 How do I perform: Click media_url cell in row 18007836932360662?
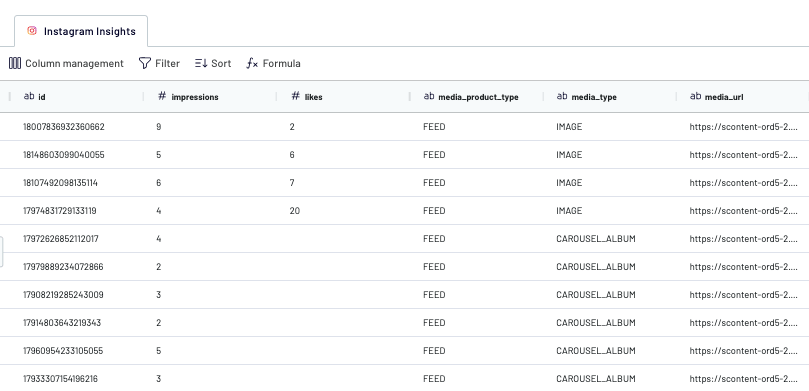tap(743, 127)
